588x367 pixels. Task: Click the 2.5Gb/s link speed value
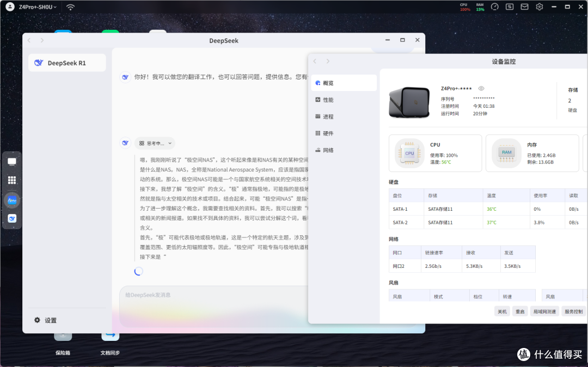tap(433, 266)
